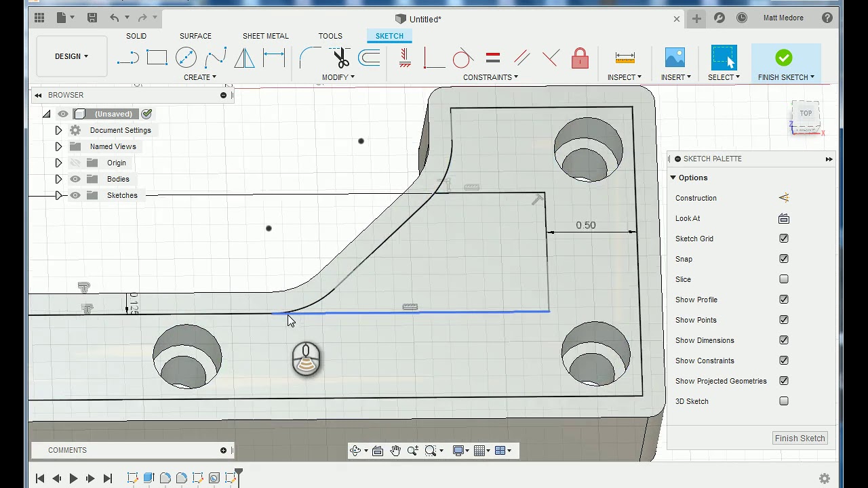The height and width of the screenshot is (488, 868).
Task: Select the Mirror tool
Action: 244,58
